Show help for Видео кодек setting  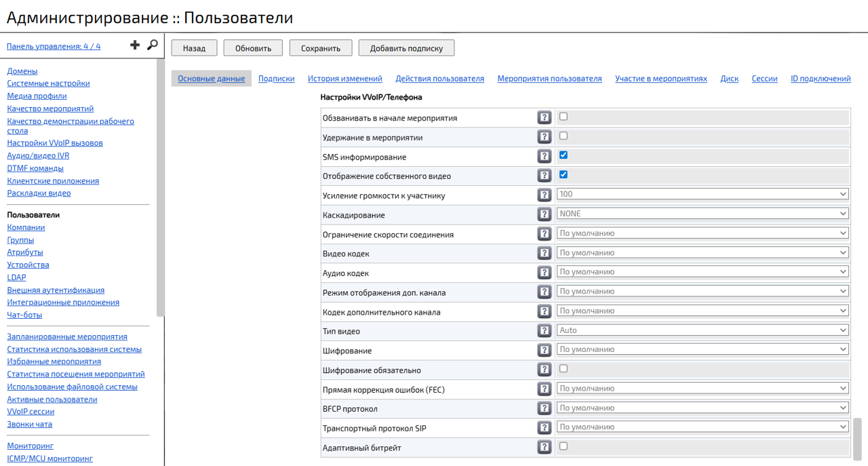tap(544, 253)
